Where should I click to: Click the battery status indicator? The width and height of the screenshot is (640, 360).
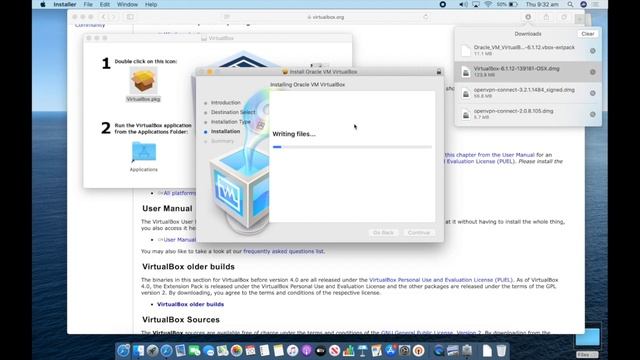[507, 4]
